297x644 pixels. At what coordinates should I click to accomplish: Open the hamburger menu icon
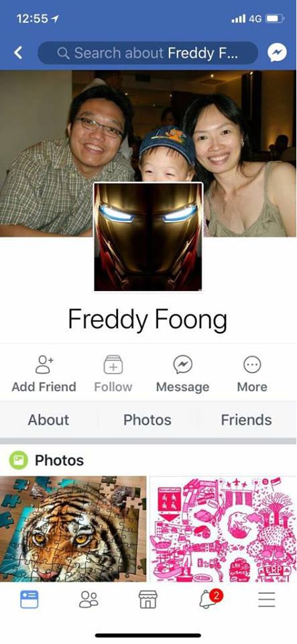click(x=267, y=599)
